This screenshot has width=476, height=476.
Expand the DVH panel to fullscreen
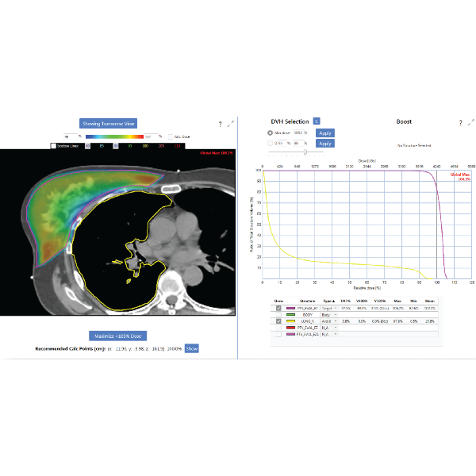(x=470, y=123)
